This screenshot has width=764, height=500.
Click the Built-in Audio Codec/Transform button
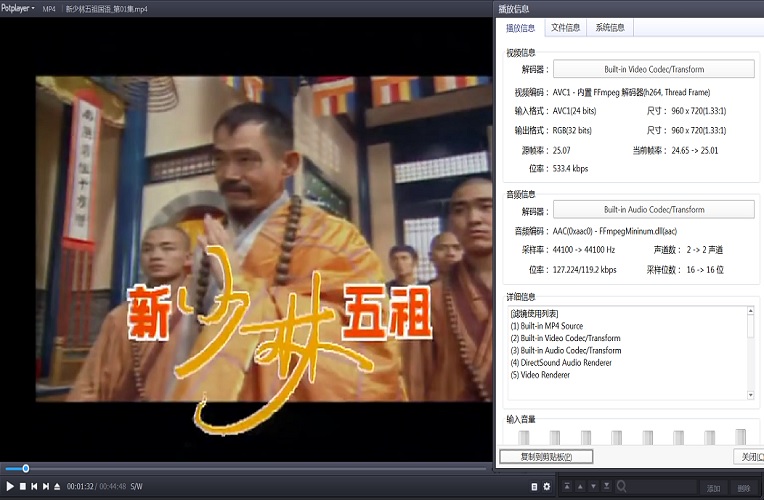[654, 210]
